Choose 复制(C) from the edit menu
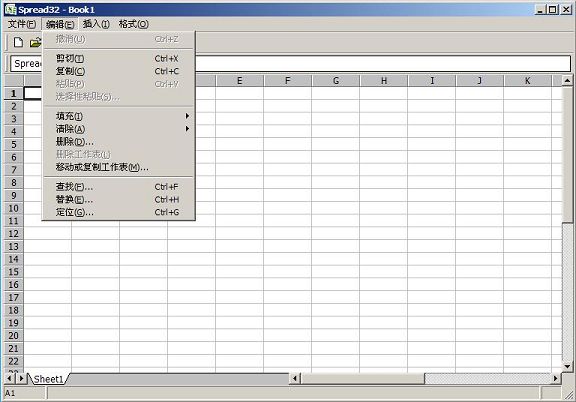The image size is (576, 402). pos(118,71)
